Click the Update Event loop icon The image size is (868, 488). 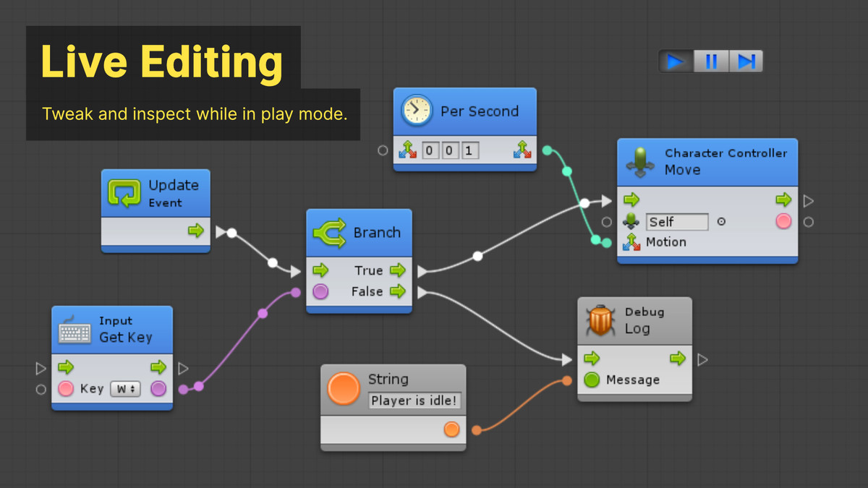click(x=124, y=193)
